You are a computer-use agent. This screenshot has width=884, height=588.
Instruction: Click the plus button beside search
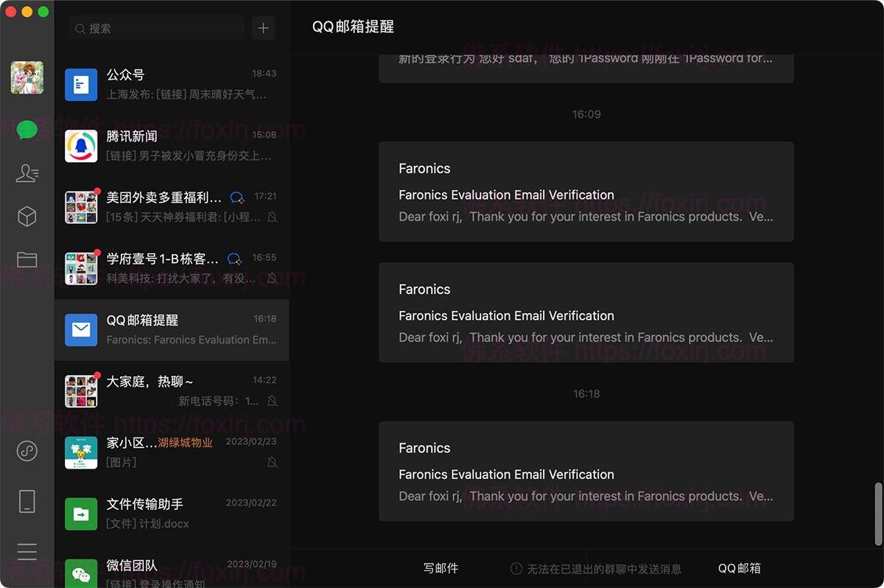coord(263,29)
